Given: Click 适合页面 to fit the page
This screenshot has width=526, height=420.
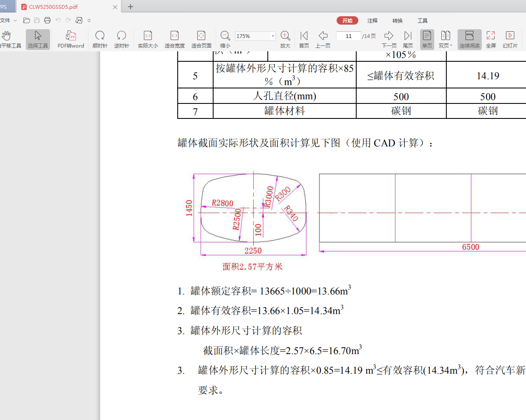Looking at the screenshot, I should [201, 39].
